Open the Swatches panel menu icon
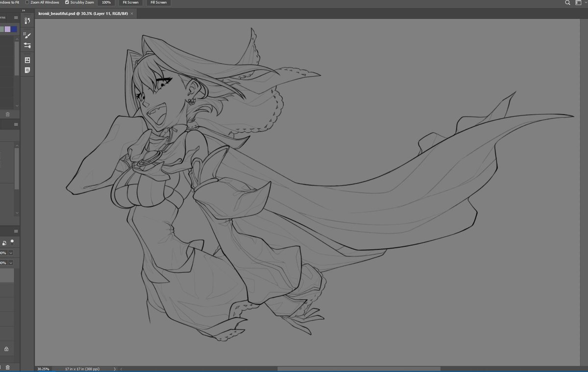 (16, 18)
